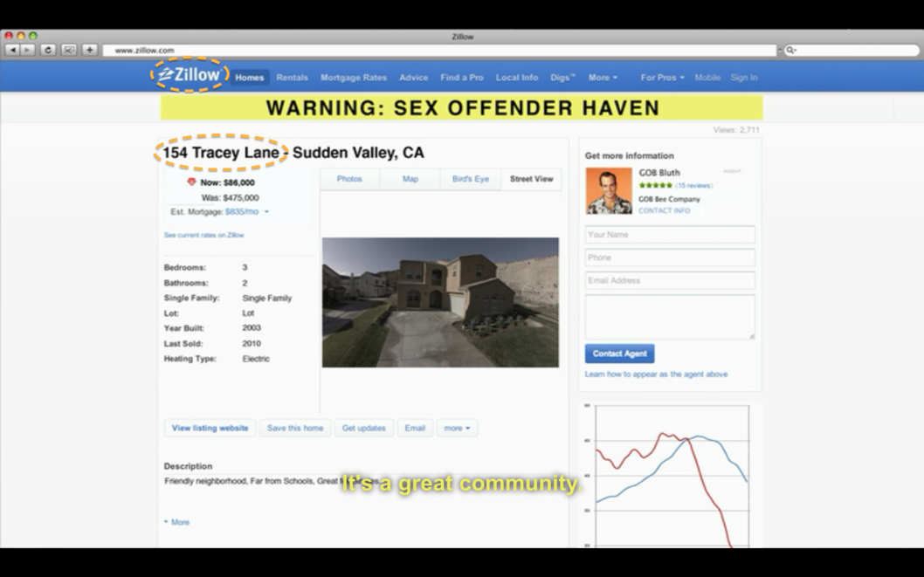Click Get updates button
The image size is (924, 577).
(363, 428)
